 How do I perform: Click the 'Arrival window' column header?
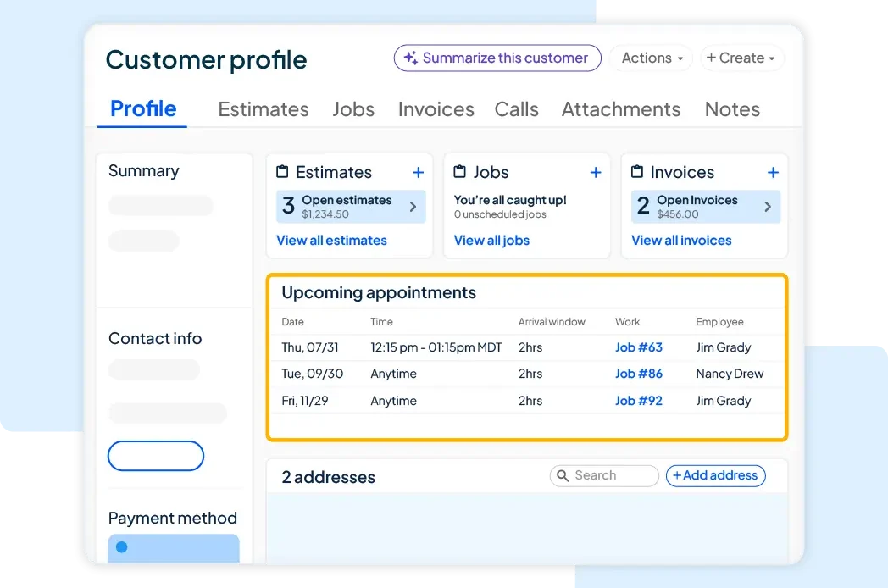(552, 322)
